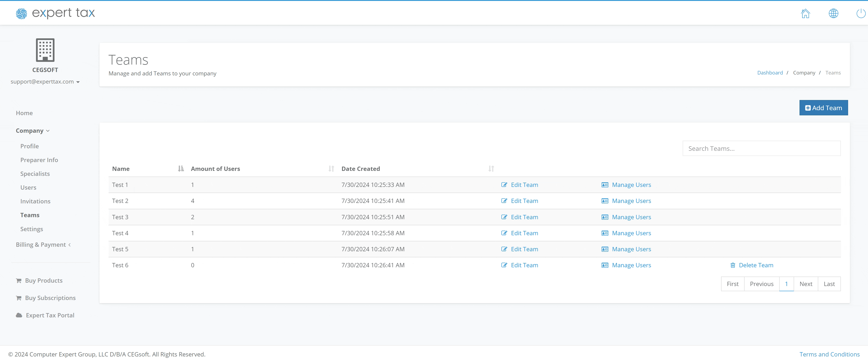This screenshot has height=363, width=868.
Task: Go to Last page of teams
Action: pos(829,284)
